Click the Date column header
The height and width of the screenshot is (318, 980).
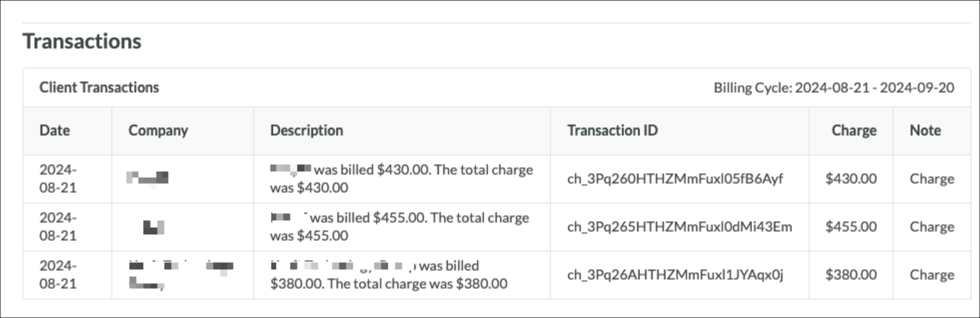[x=55, y=130]
